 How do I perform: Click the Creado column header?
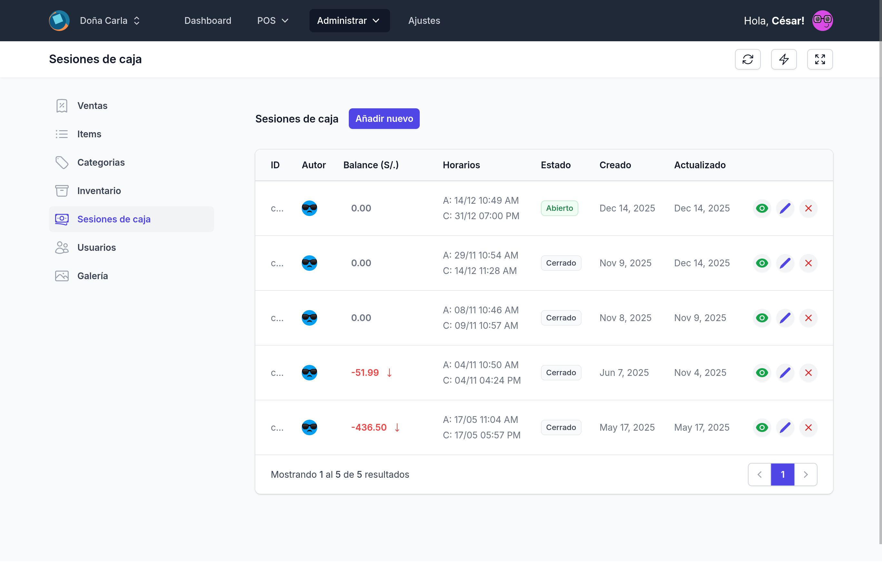(615, 165)
